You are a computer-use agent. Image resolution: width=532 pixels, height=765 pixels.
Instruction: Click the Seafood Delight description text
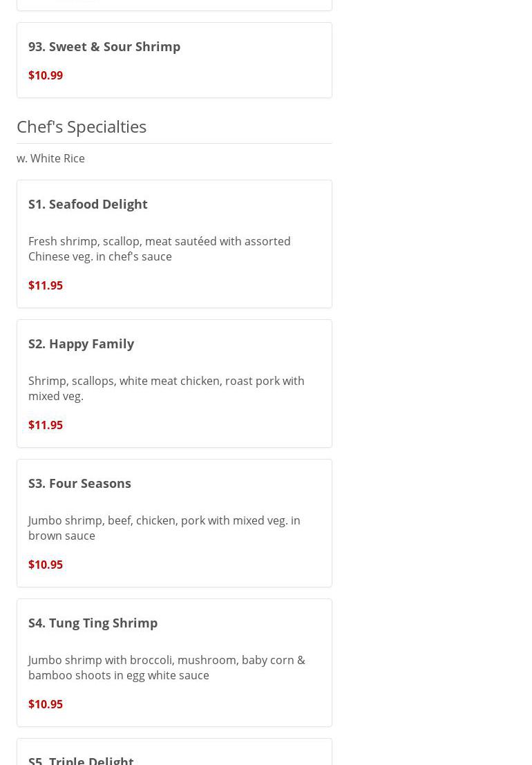(x=159, y=249)
